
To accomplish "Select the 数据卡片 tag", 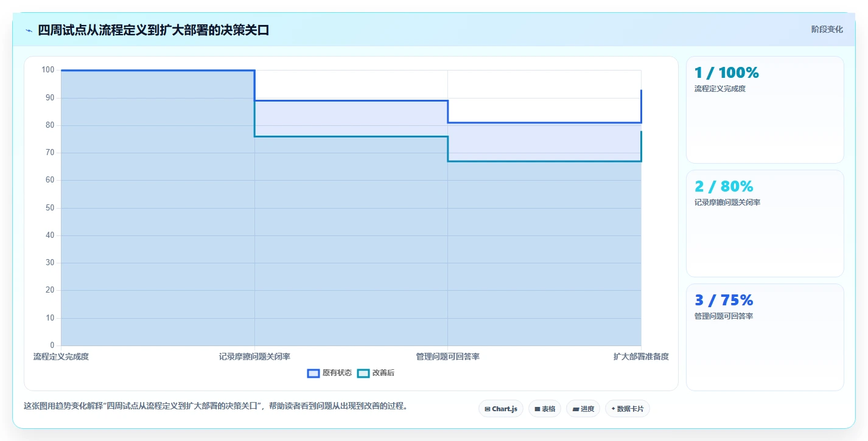I will (628, 409).
